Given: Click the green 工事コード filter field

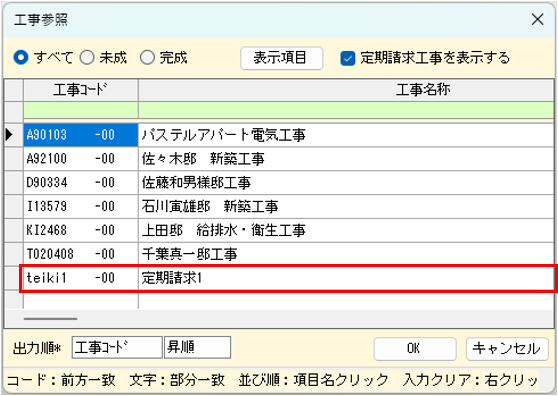Looking at the screenshot, I should [81, 111].
